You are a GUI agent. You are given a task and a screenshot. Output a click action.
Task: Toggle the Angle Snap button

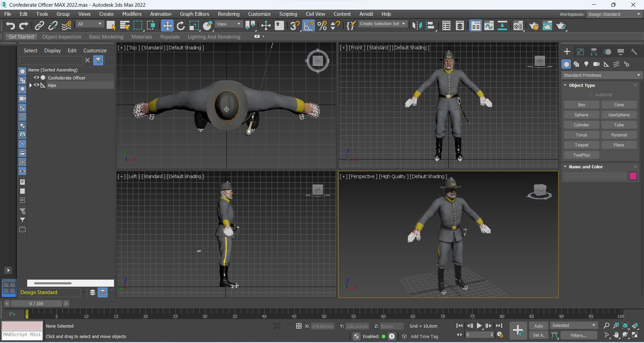[309, 26]
